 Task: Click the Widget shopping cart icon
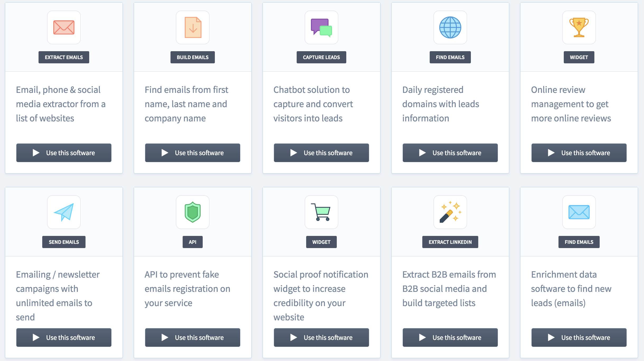[321, 212]
